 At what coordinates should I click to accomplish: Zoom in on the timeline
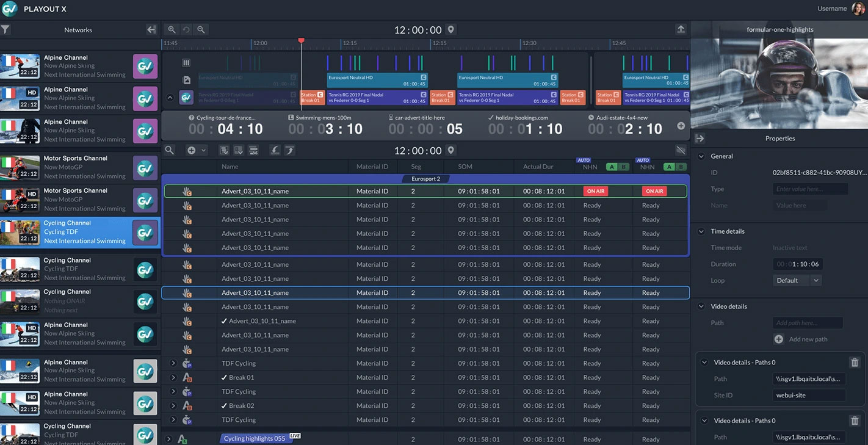(172, 29)
